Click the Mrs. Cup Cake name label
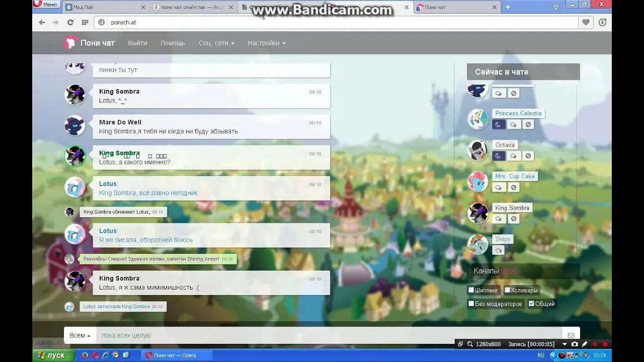Viewport: 644px width, 362px height. 515,176
